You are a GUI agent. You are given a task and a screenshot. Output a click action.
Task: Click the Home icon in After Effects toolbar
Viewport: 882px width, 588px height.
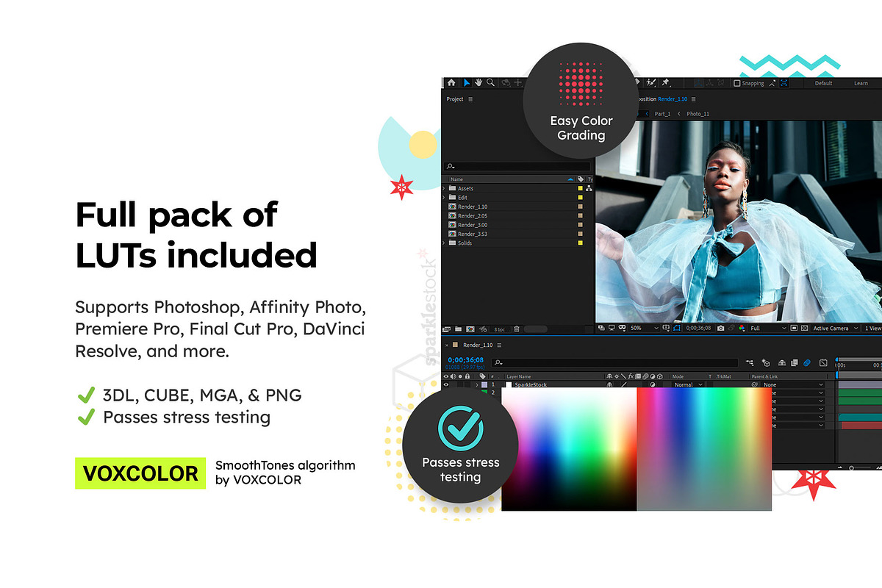[451, 83]
